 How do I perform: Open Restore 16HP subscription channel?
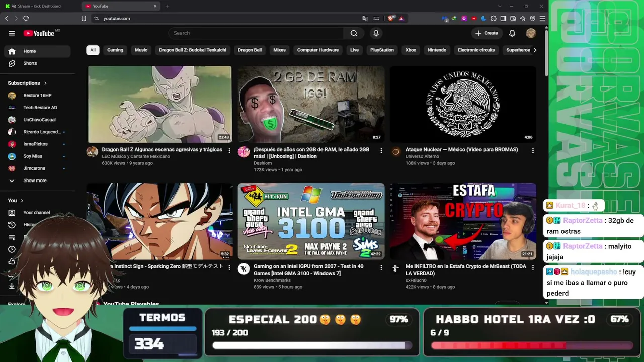[x=37, y=96]
